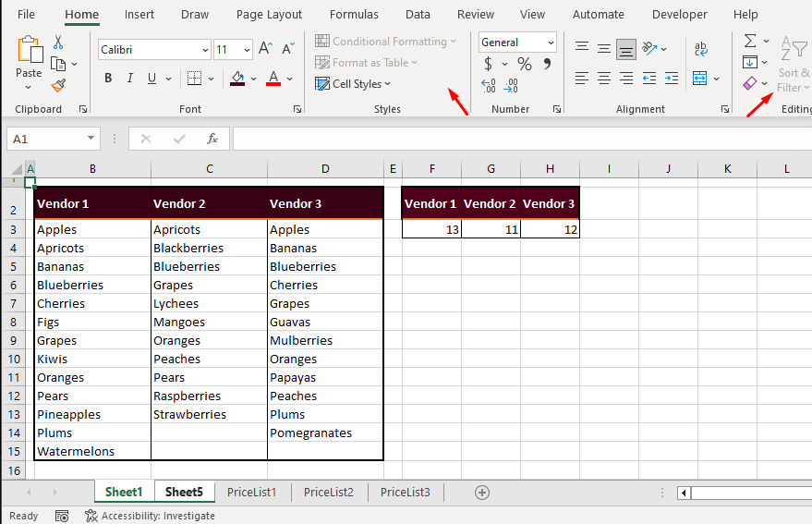Click the Cut scissors icon
This screenshot has height=524, width=812.
click(x=58, y=42)
